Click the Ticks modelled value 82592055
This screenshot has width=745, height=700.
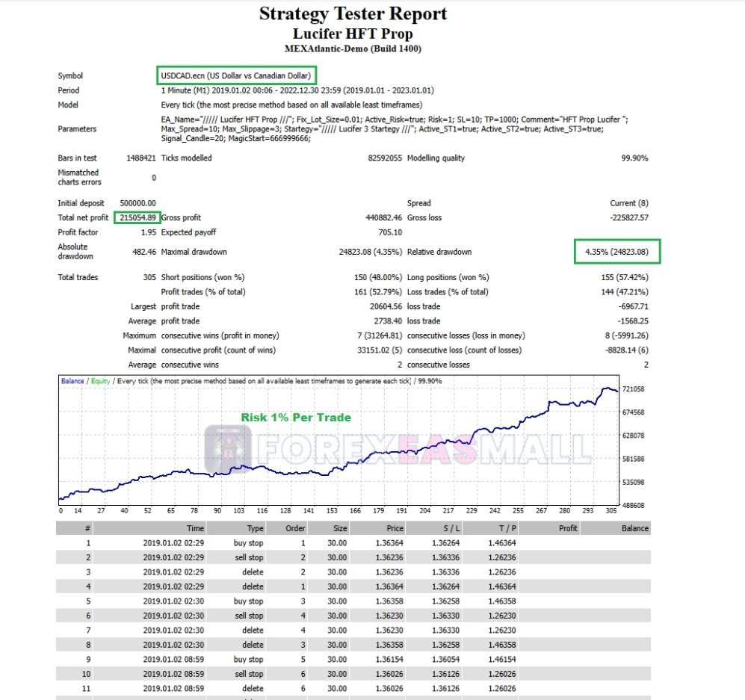pos(385,158)
